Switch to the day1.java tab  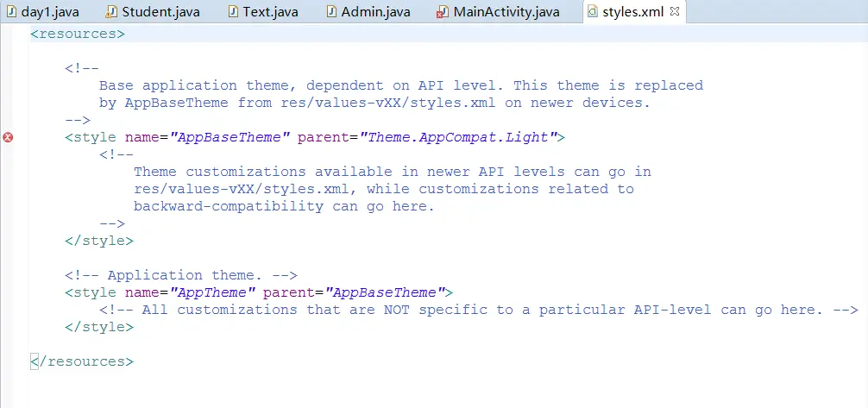coord(43,11)
